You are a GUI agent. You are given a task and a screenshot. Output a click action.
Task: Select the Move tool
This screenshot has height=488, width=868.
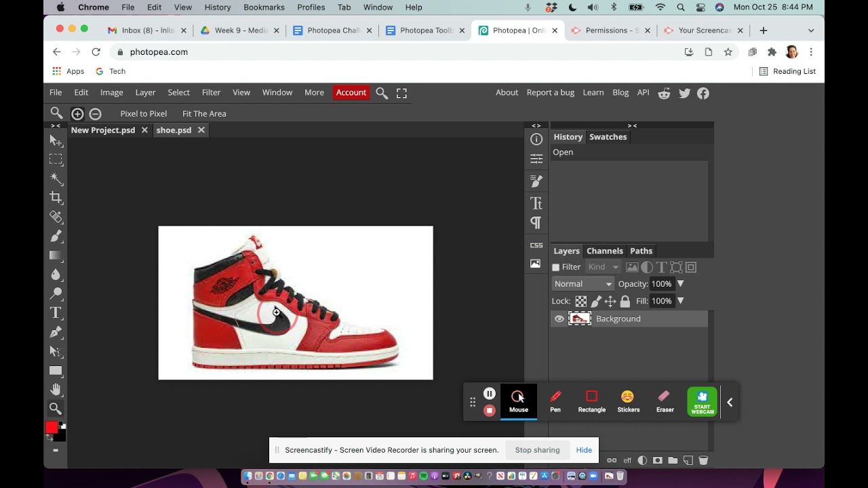click(56, 140)
